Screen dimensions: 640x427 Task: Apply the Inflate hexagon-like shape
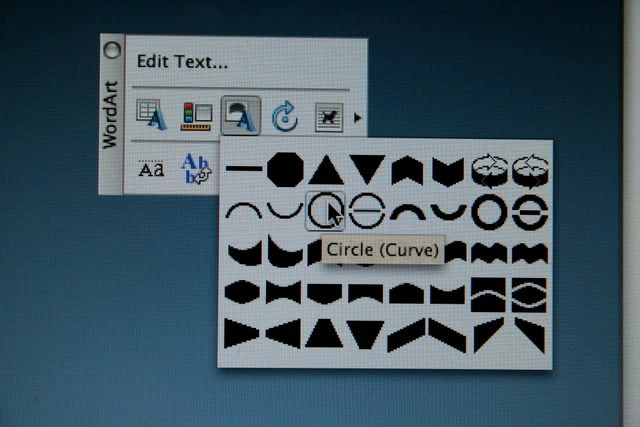(x=242, y=292)
